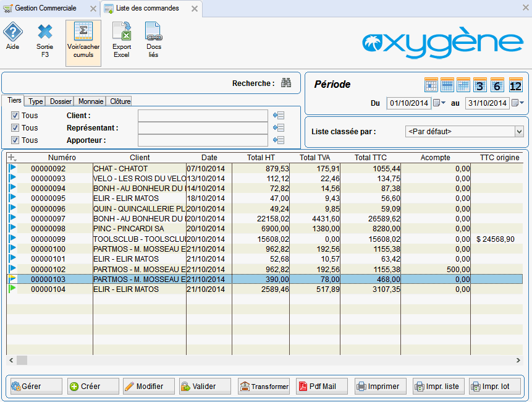Switch to the Dossier tab
This screenshot has width=532, height=402.
click(x=61, y=101)
